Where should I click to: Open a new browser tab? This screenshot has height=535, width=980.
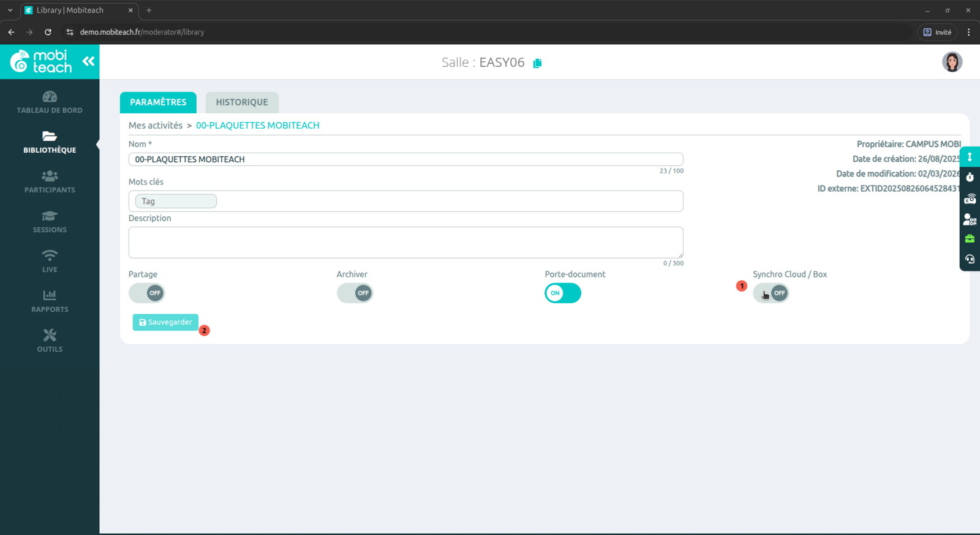(x=149, y=10)
